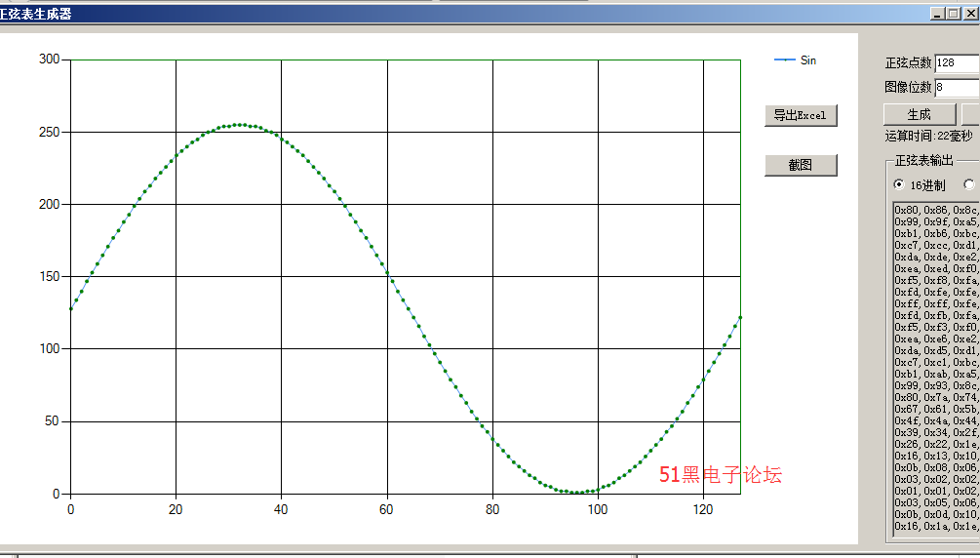Click the output row starting 0x16, 0x13
The height and width of the screenshot is (558, 980).
tap(936, 456)
